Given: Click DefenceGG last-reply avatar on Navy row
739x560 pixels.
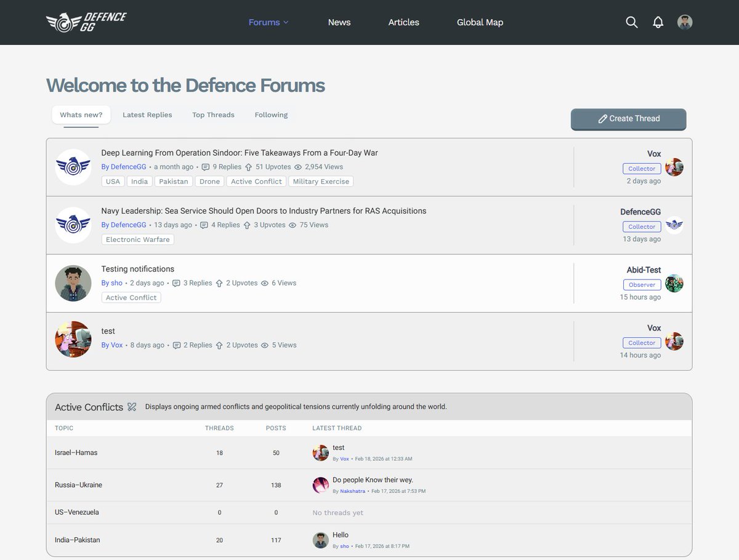Looking at the screenshot, I should [x=674, y=225].
